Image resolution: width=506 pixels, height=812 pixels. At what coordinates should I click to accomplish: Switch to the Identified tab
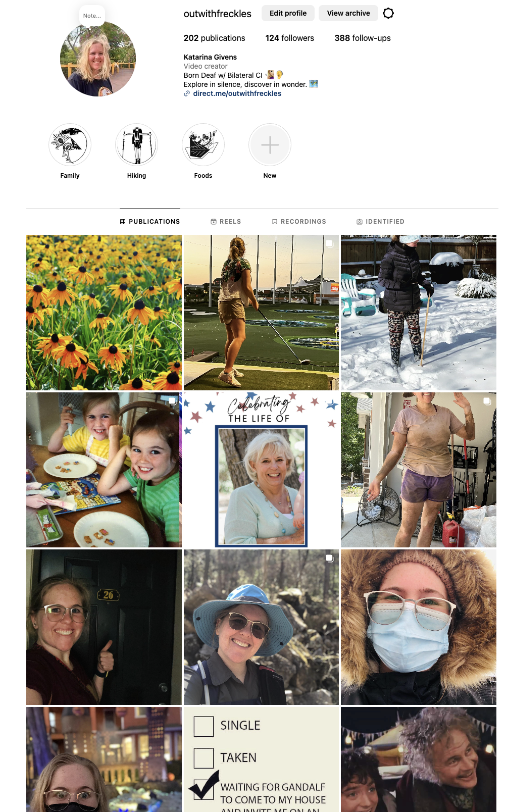380,222
